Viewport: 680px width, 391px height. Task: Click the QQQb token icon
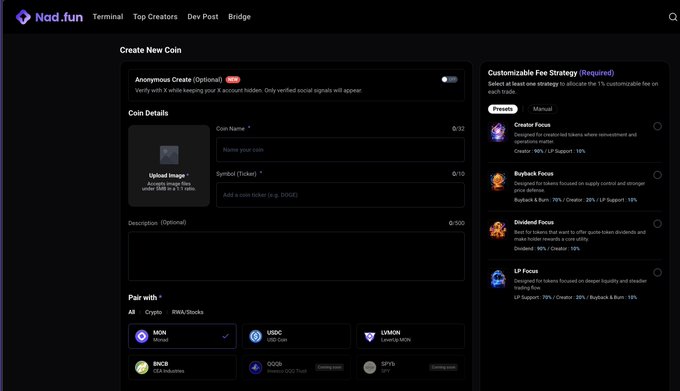(255, 367)
